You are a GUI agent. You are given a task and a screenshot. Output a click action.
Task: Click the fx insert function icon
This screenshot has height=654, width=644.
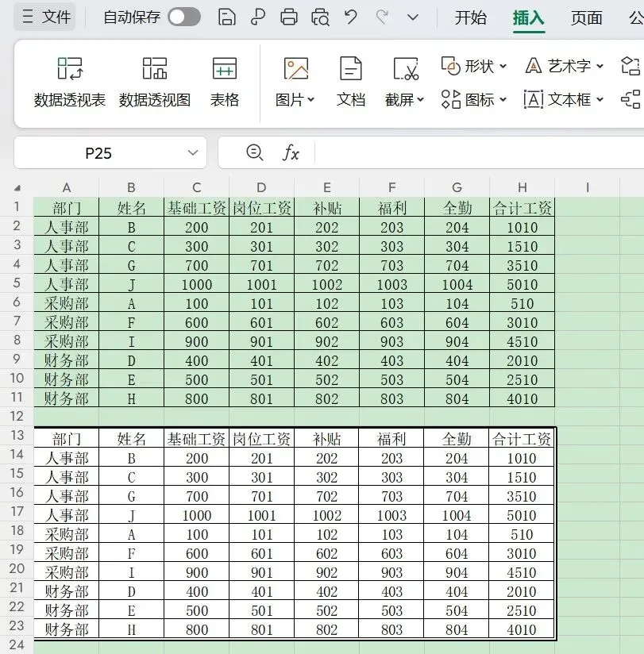coord(291,152)
